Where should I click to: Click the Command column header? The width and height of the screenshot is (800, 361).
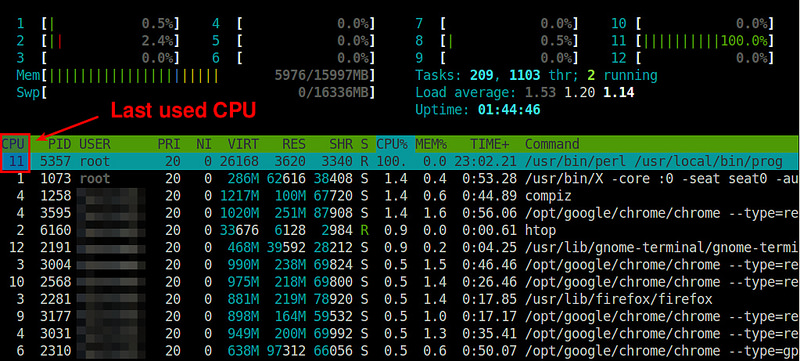[552, 144]
